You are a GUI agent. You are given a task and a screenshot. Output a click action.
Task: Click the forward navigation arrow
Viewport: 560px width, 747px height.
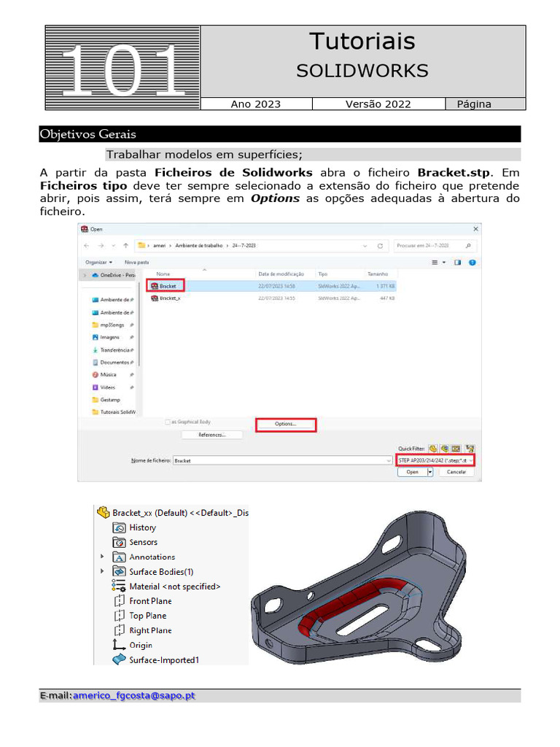pyautogui.click(x=101, y=246)
